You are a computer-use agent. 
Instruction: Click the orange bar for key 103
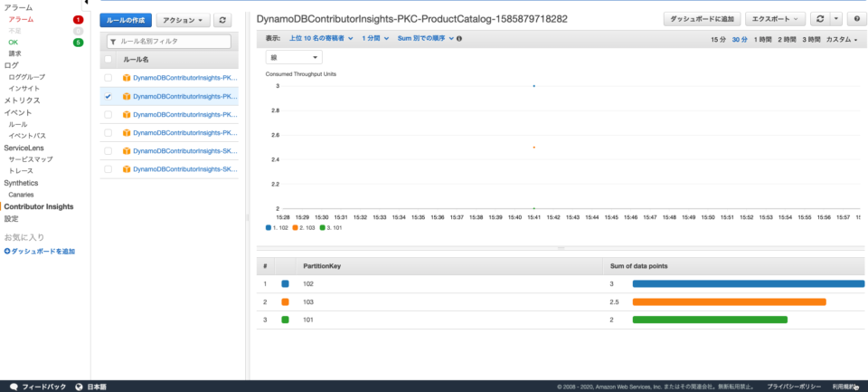coord(729,302)
